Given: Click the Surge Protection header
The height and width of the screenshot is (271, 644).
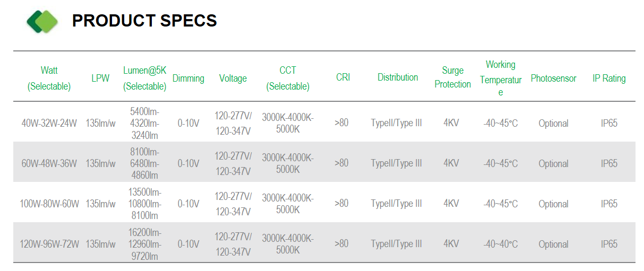Looking at the screenshot, I should (x=453, y=77).
